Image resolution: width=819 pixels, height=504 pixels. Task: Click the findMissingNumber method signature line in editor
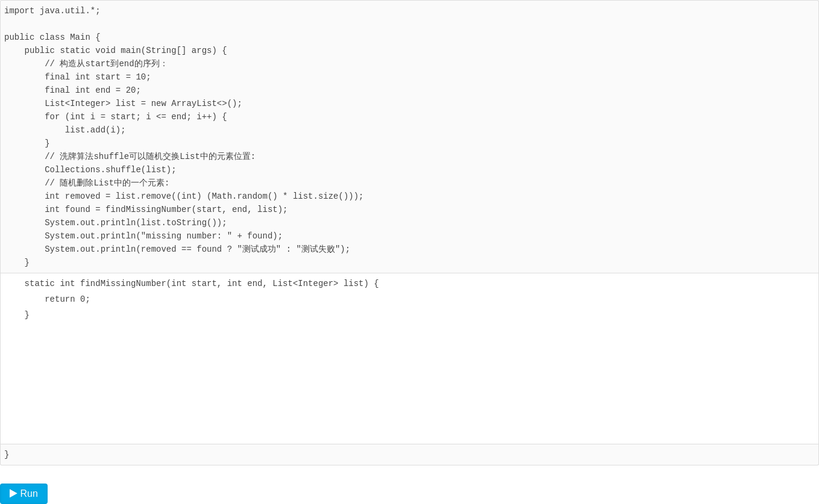(201, 284)
